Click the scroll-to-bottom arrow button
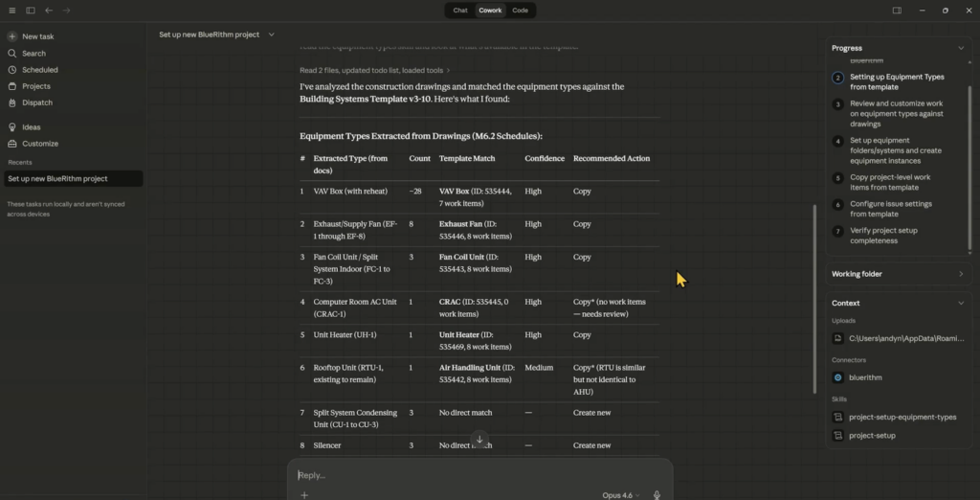980x500 pixels. (480, 440)
